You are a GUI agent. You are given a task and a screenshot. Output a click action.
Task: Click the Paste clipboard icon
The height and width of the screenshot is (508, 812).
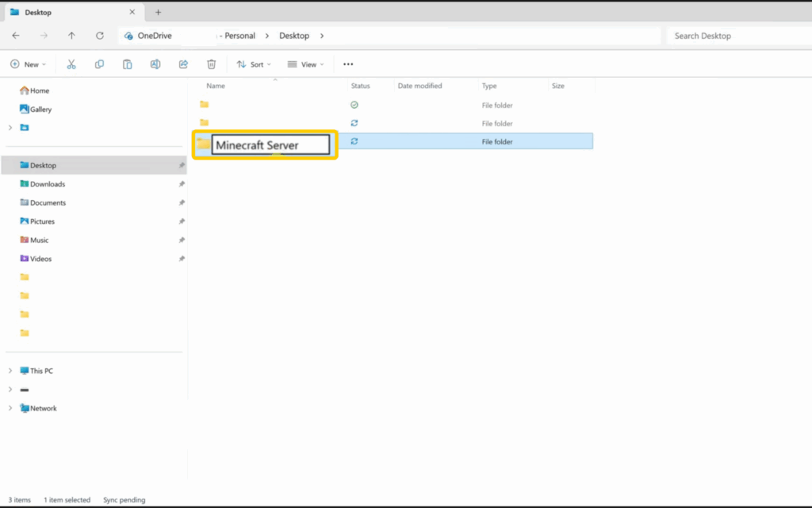point(128,64)
